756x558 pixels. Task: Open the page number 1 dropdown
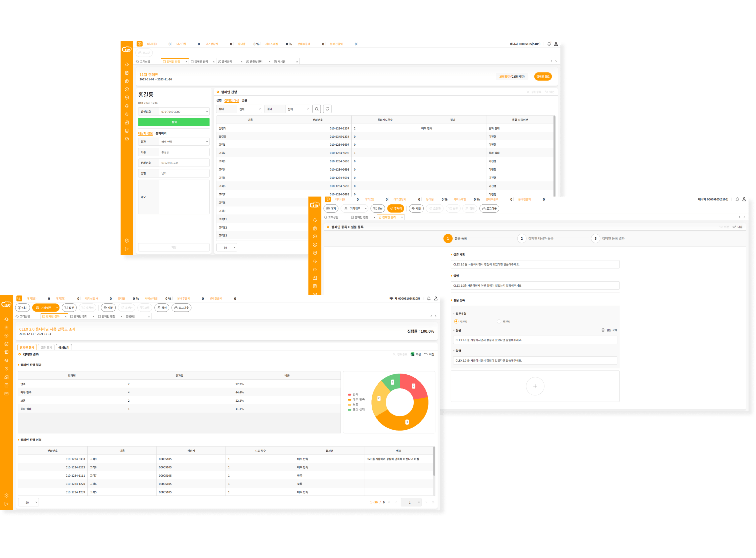pos(411,502)
